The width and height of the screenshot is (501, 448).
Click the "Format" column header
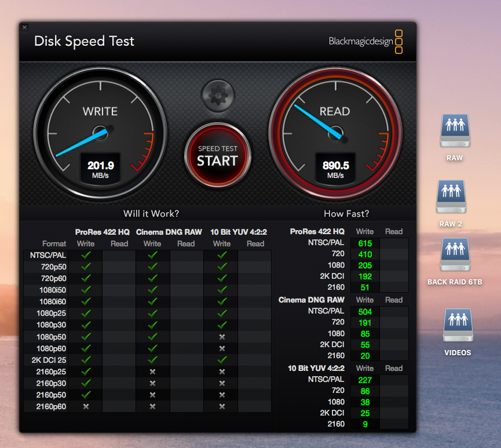click(x=54, y=243)
